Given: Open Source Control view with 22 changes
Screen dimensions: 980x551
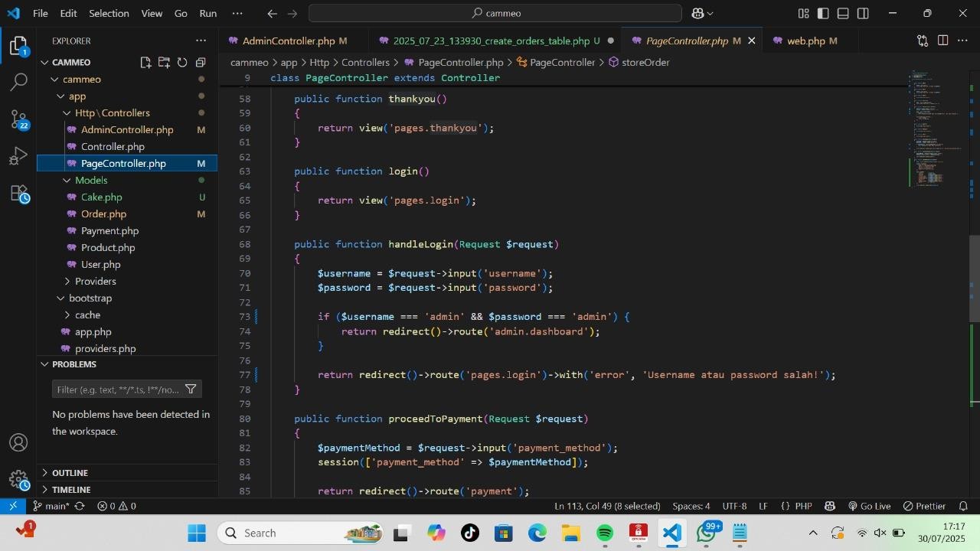Looking at the screenshot, I should click(x=18, y=119).
